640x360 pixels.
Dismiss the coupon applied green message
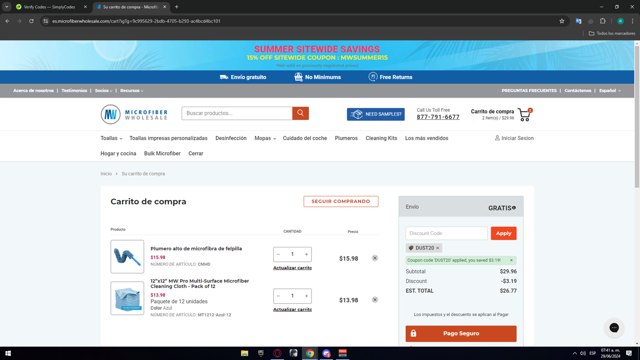tap(511, 260)
